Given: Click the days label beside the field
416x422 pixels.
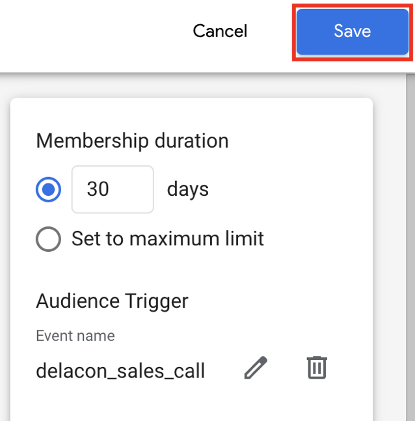Looking at the screenshot, I should 188,190.
